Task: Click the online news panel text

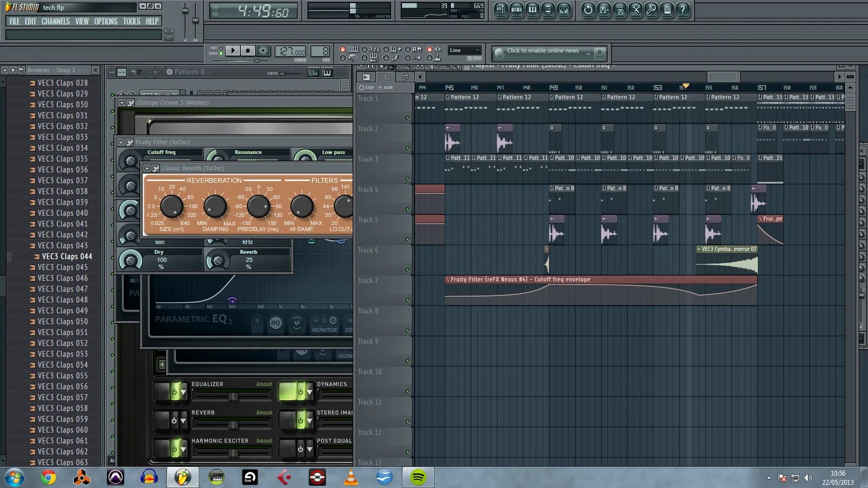Action: tap(542, 50)
